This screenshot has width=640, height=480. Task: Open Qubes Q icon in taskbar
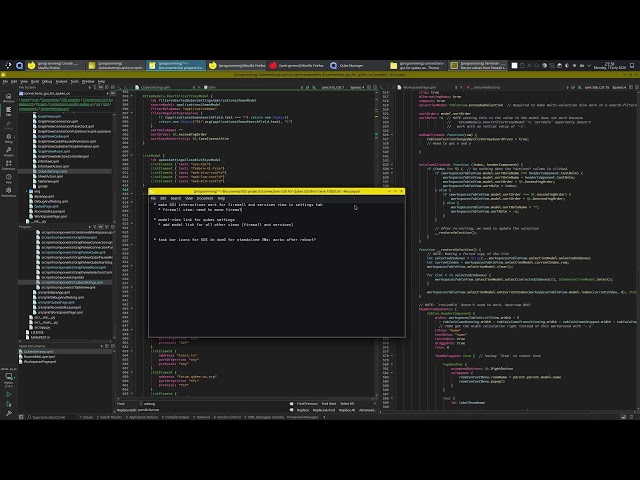pos(19,65)
